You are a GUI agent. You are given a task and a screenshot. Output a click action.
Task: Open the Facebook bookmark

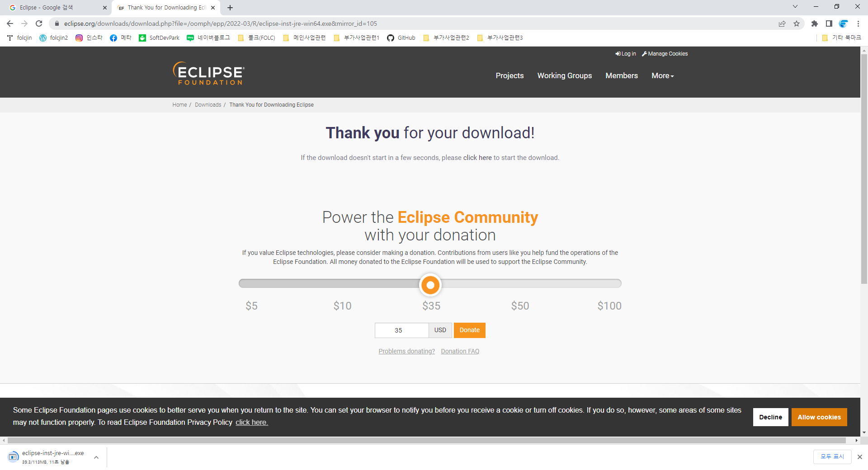click(x=121, y=38)
